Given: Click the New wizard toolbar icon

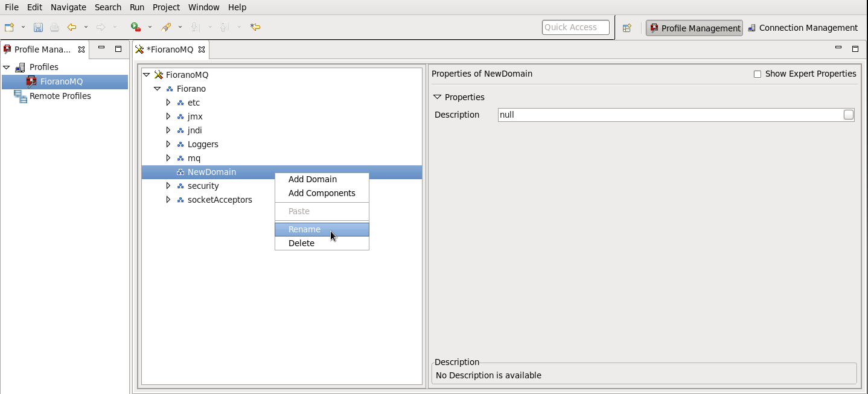Looking at the screenshot, I should point(9,27).
